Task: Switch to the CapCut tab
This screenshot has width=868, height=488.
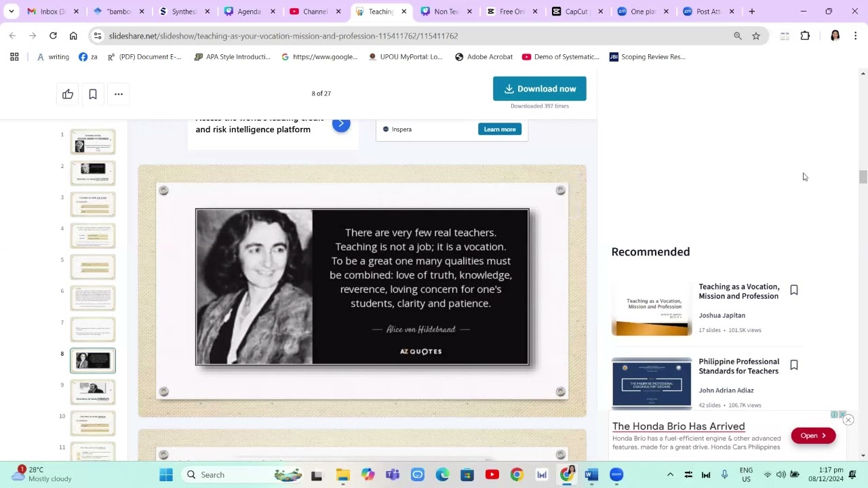Action: pos(576,12)
